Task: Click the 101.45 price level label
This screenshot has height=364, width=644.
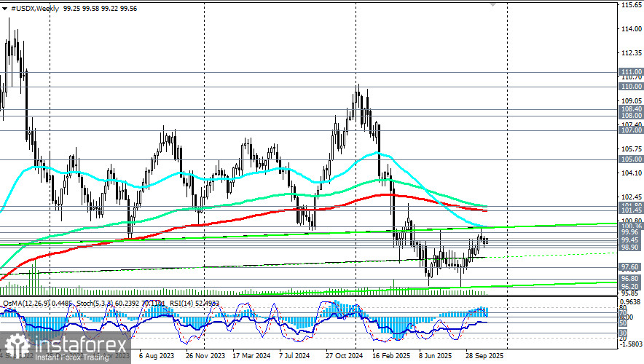Action: [x=631, y=210]
